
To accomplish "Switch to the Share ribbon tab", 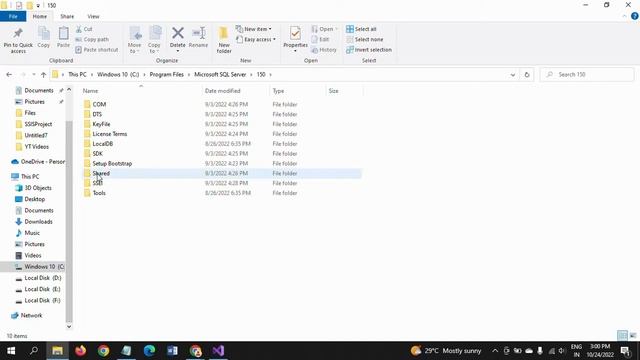I will pos(67,16).
